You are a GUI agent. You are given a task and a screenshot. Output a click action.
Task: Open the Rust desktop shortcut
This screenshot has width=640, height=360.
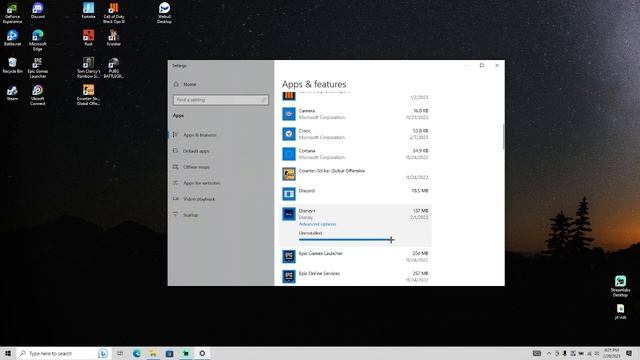click(x=88, y=38)
